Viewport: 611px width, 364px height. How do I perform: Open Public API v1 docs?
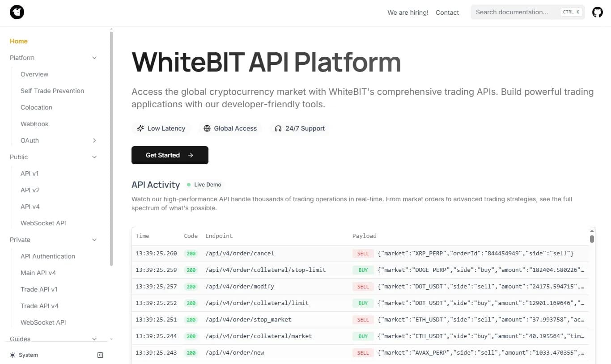click(30, 174)
